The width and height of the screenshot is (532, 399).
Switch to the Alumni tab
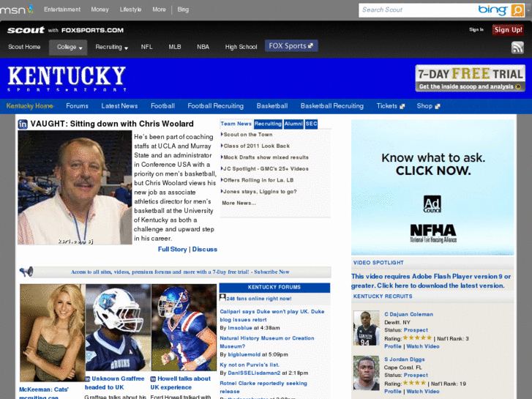[293, 124]
